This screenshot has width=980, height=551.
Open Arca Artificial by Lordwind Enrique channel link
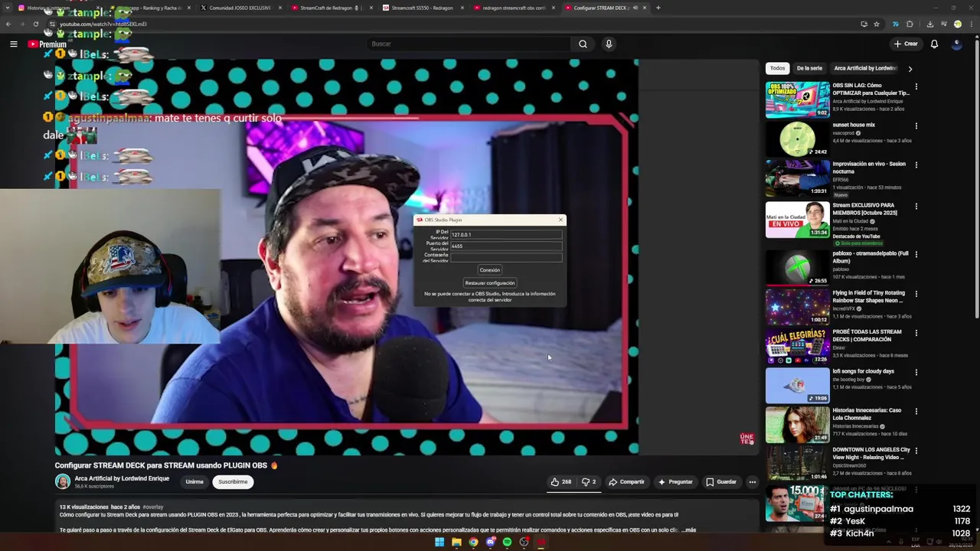click(x=122, y=478)
